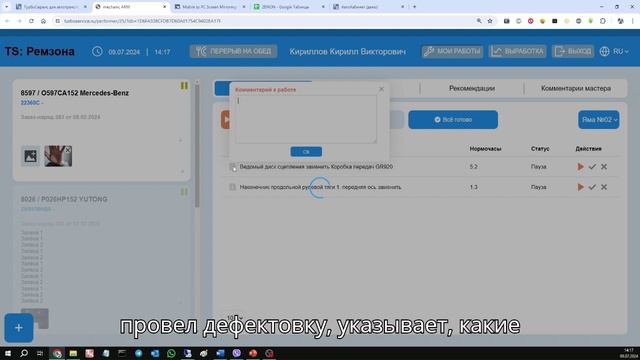Click the Выход logout button
This screenshot has width=640, height=360.
573,51
